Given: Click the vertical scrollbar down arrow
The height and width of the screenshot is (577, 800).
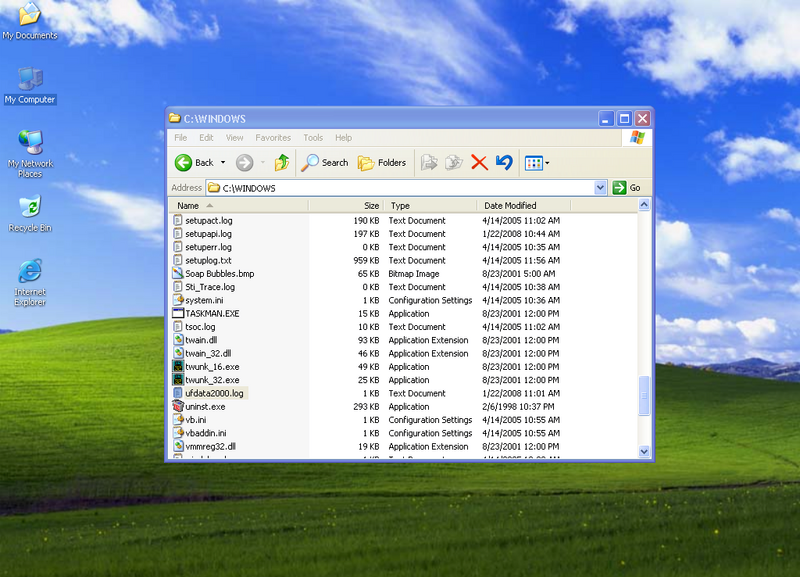Looking at the screenshot, I should [x=645, y=450].
